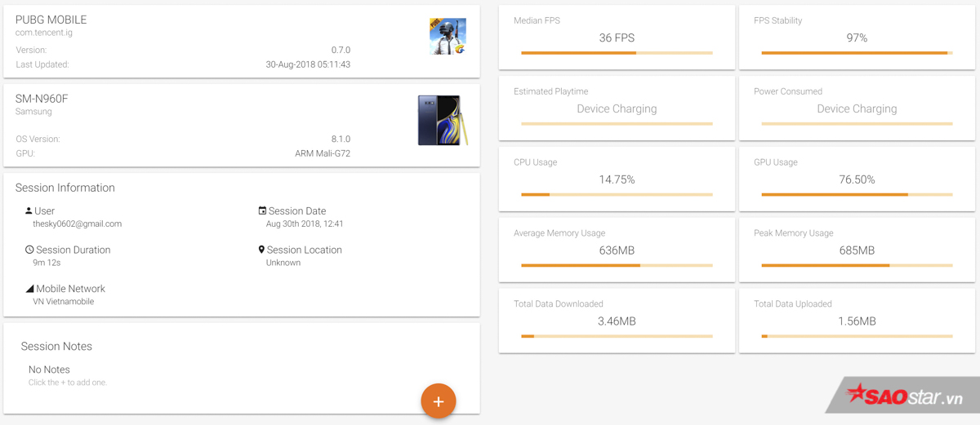Click the user email thesky0602@gmail.com
The height and width of the screenshot is (425, 980).
coord(77,224)
